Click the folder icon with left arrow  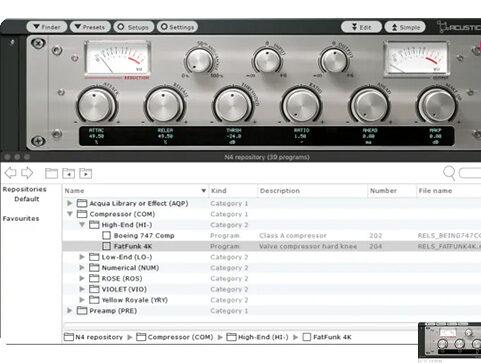point(68,173)
